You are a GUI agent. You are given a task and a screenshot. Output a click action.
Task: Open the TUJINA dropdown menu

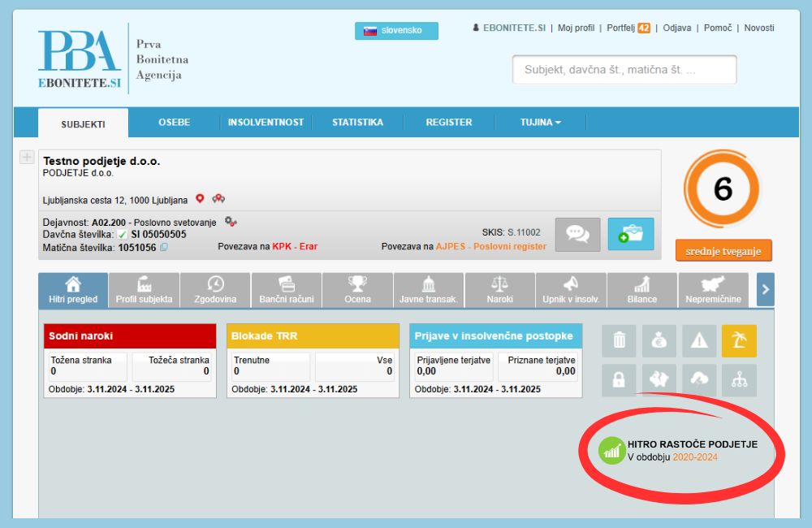click(x=540, y=123)
